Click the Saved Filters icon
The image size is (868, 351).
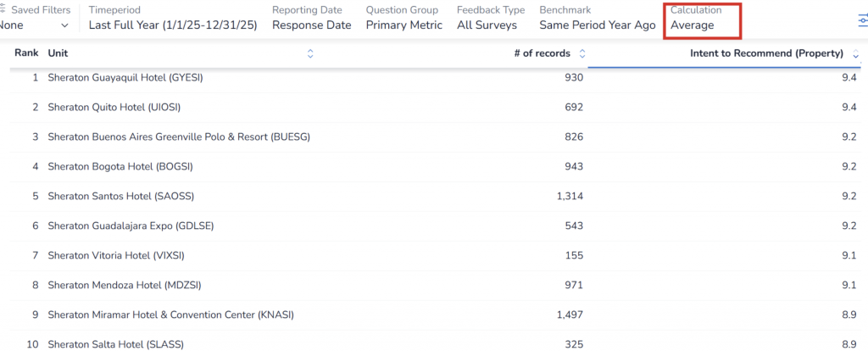[4, 9]
